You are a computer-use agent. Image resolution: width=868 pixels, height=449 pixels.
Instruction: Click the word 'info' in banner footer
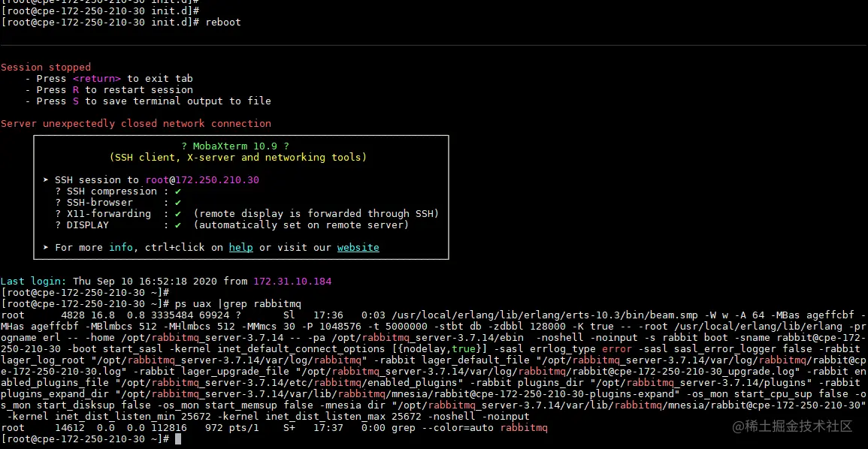click(121, 248)
